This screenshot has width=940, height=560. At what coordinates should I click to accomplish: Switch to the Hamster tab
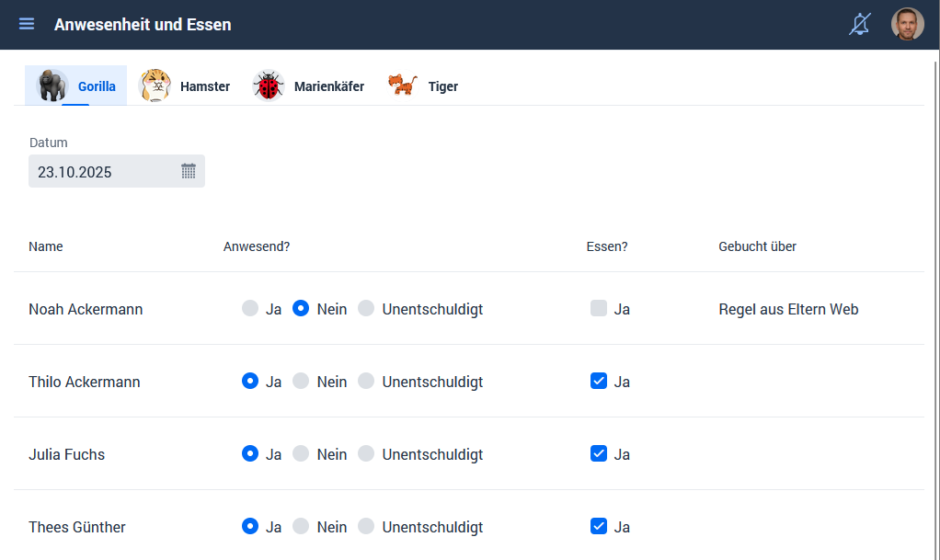point(204,86)
